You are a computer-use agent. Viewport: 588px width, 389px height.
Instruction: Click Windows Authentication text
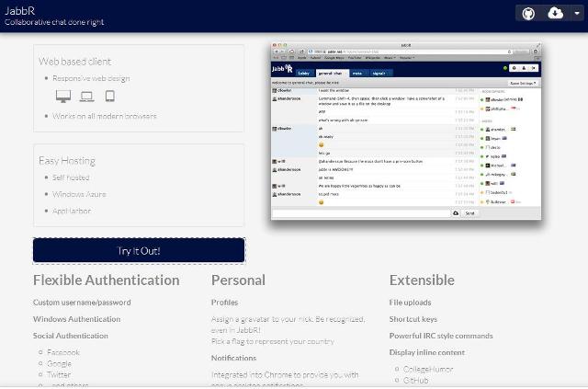tap(76, 319)
